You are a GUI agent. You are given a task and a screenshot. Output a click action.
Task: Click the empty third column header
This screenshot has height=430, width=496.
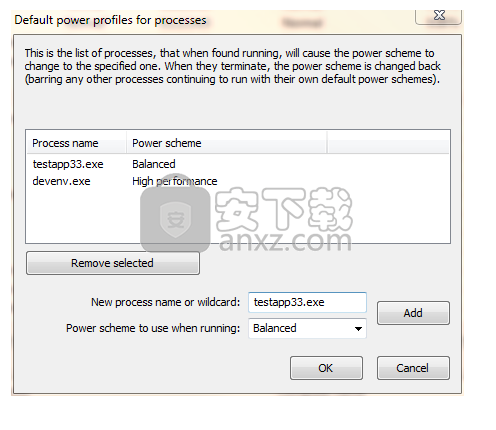coord(388,143)
